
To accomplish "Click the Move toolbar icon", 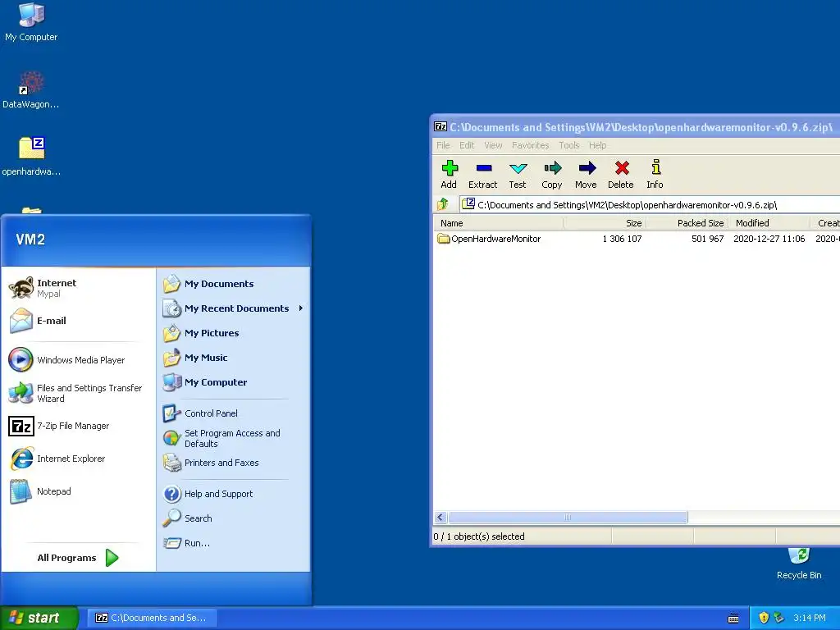I will pos(586,175).
